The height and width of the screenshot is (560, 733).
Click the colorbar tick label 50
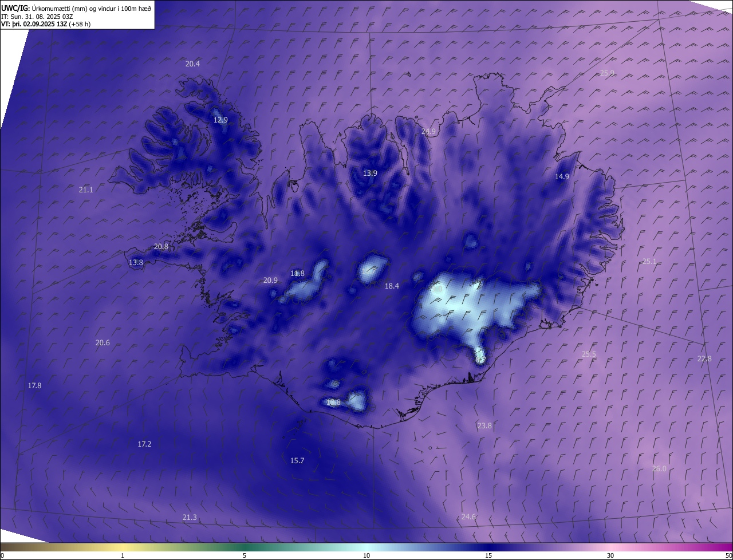728,556
